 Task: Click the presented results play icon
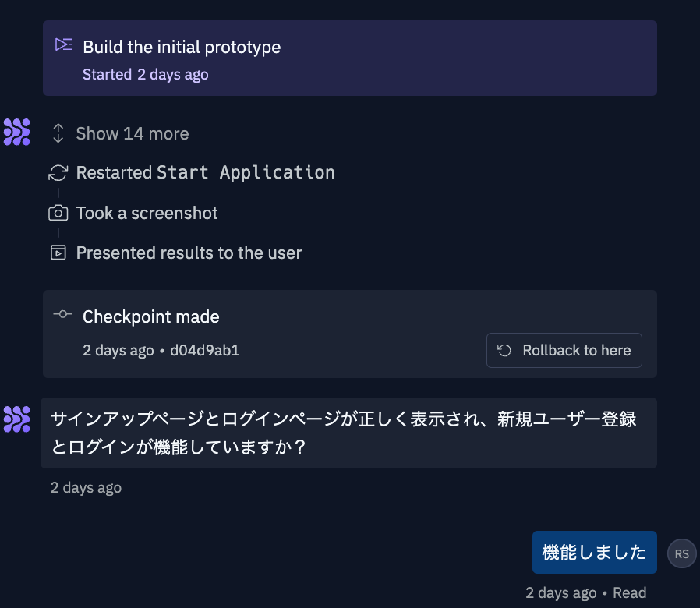58,253
